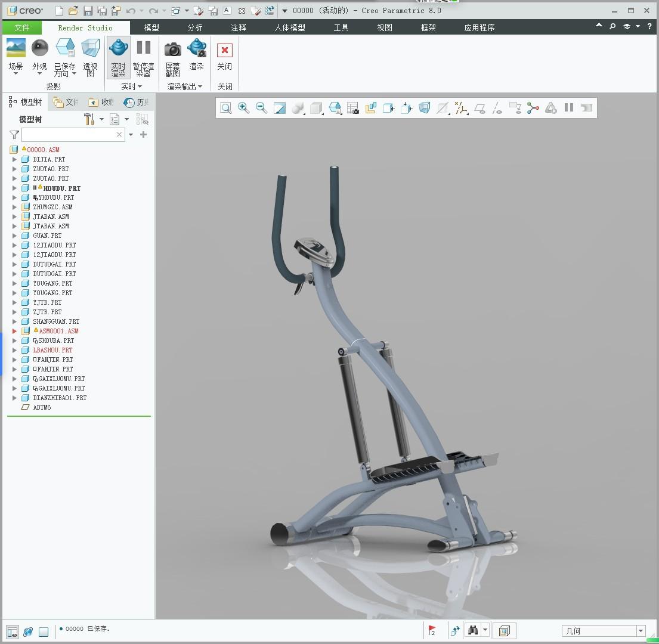Click the 场景 (Scene) icon in ribbon

(16, 49)
